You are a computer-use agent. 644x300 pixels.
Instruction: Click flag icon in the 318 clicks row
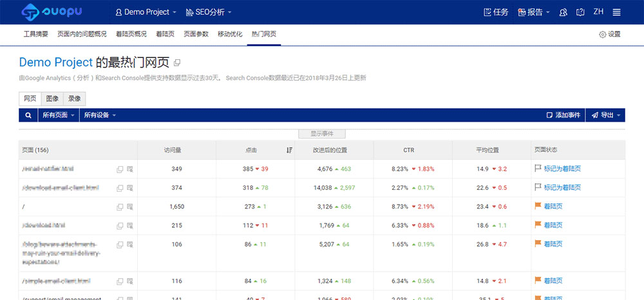(538, 187)
